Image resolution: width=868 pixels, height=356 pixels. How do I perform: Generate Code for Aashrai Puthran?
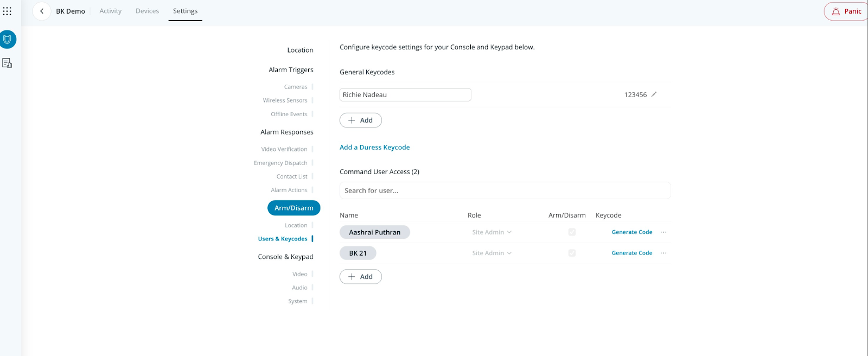(x=631, y=232)
